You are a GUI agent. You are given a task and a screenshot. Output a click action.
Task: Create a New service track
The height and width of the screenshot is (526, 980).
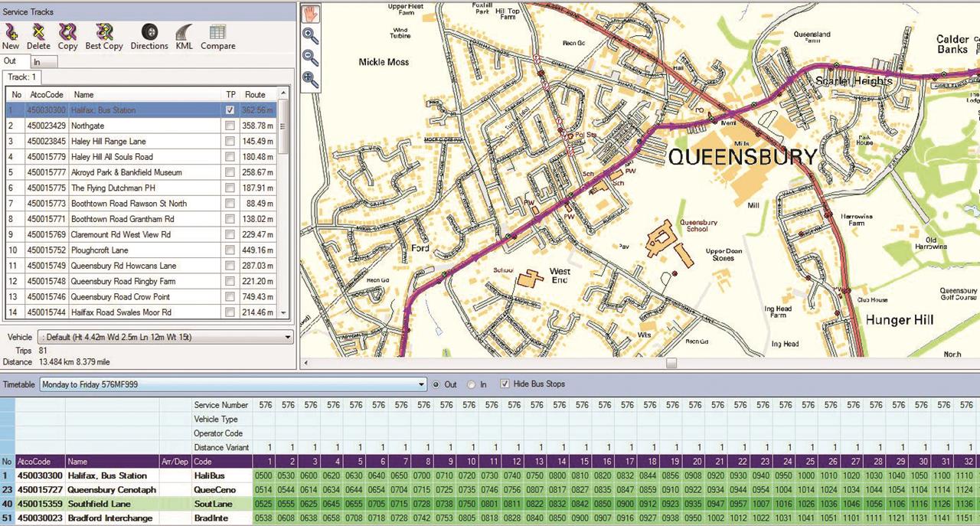[10, 34]
